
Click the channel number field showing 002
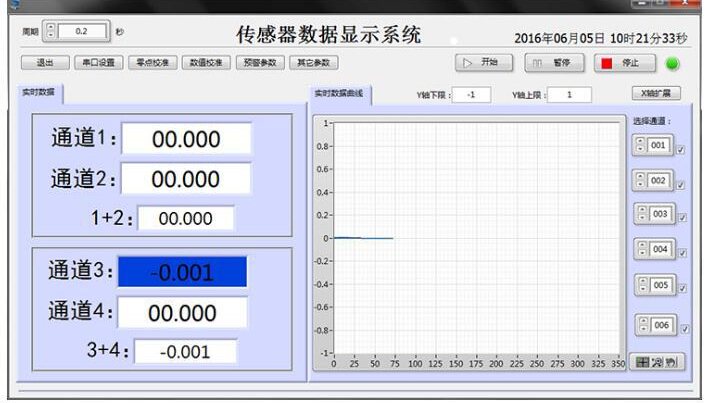click(659, 180)
